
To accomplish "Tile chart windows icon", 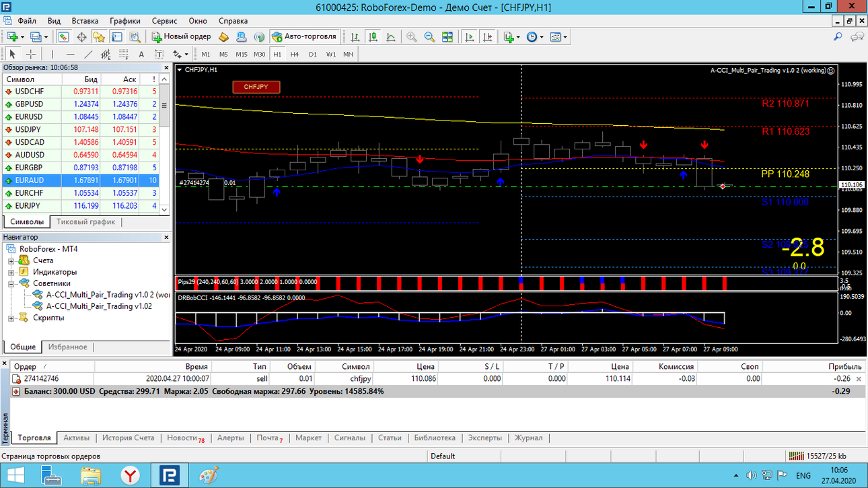I will click(x=447, y=36).
